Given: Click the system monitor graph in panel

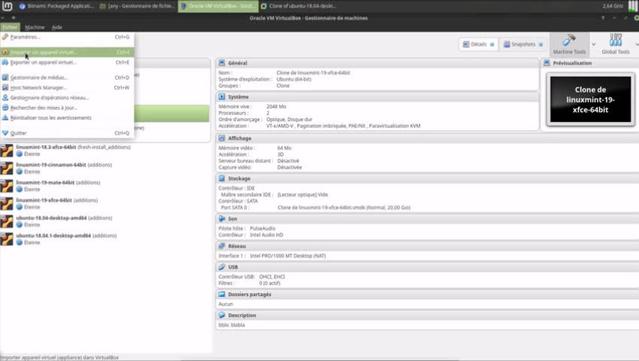Looking at the screenshot, I should point(632,6).
